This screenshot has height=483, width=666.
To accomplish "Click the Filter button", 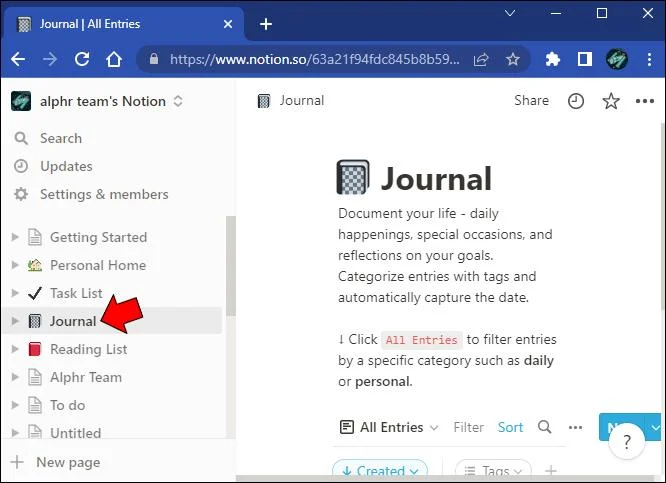I will pyautogui.click(x=468, y=427).
